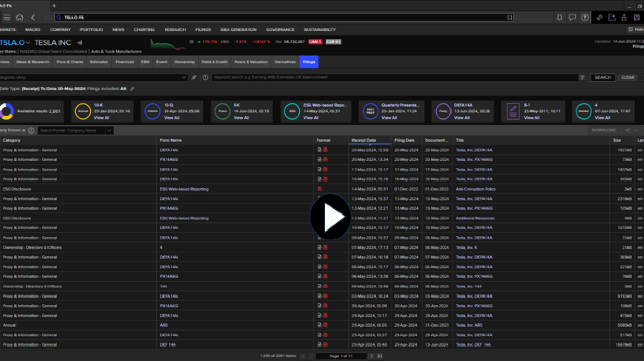Sort by the Receipt Date column header
The height and width of the screenshot is (362, 644).
click(x=364, y=140)
